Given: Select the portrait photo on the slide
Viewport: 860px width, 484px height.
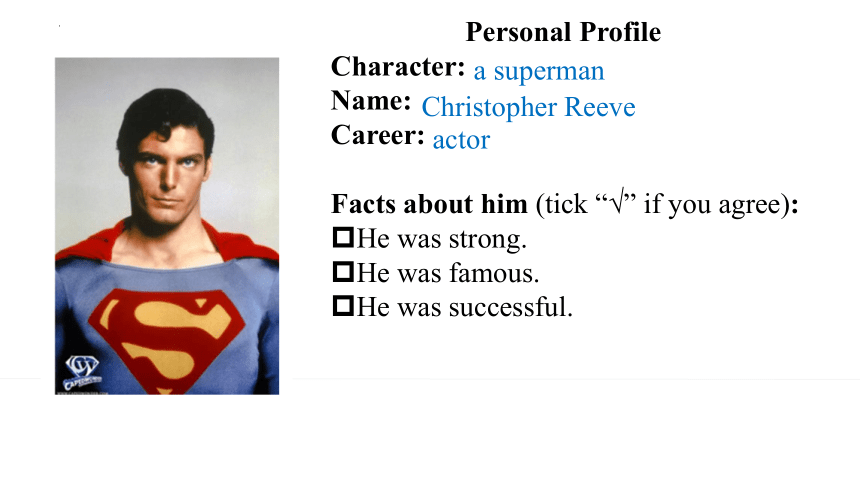Looking at the screenshot, I should 167,226.
